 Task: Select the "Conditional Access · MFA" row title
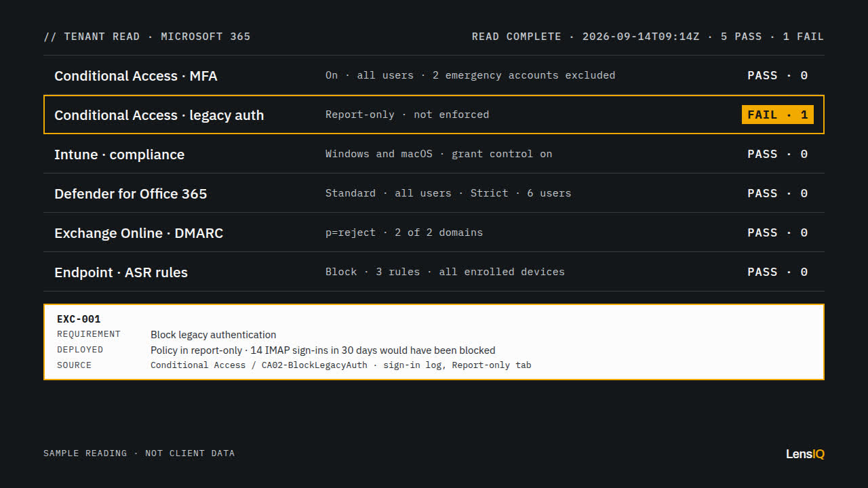click(136, 76)
